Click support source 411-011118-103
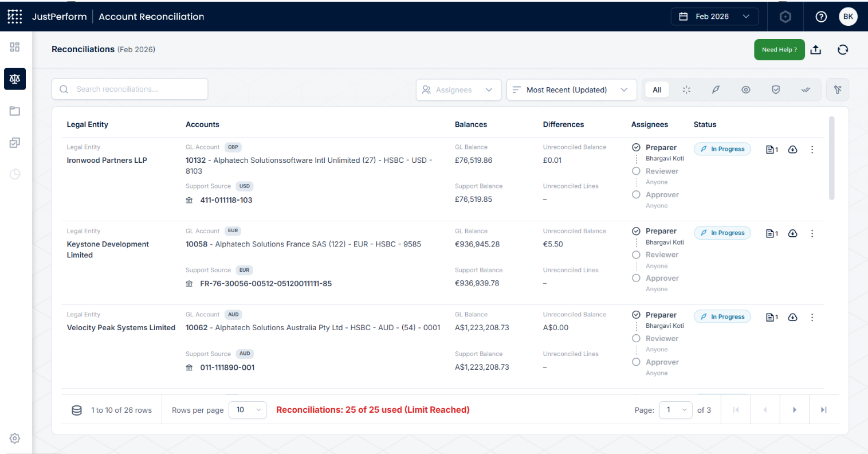Screen dimensions: 868x454 [x=226, y=200]
